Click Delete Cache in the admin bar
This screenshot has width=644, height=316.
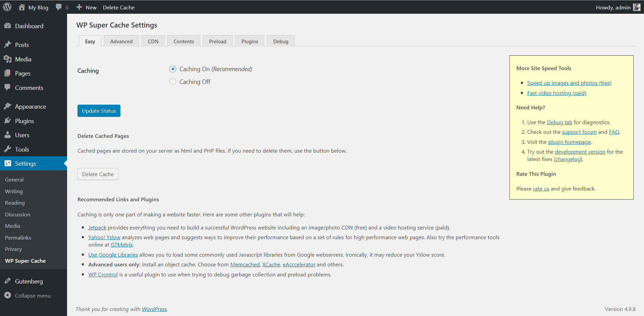click(119, 7)
